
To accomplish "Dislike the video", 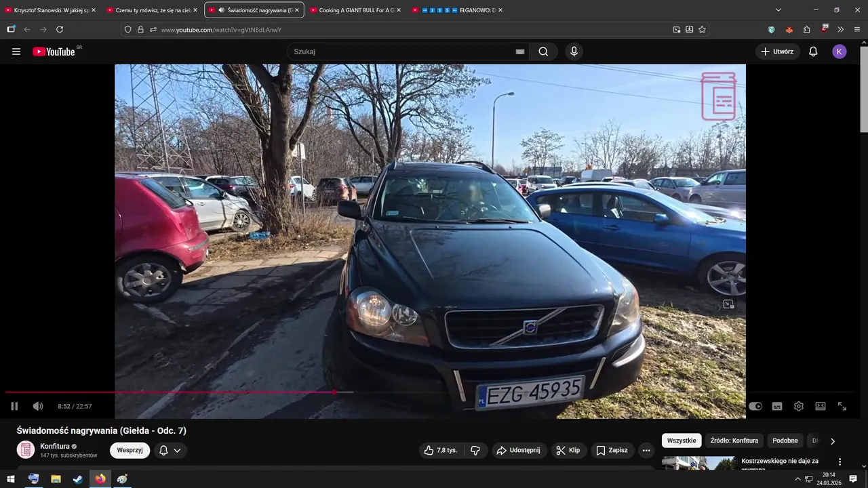I will (475, 450).
